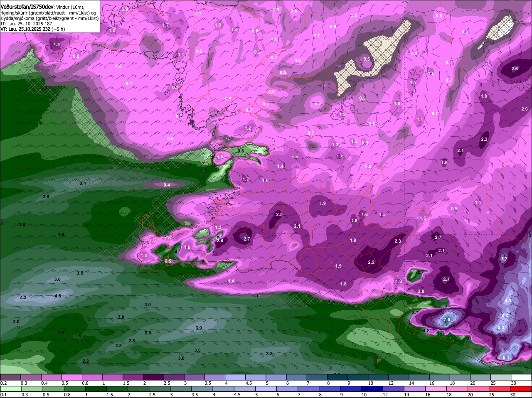Click the 3.5 value on the map
Screen dimensions: 532x398
(x=80, y=273)
